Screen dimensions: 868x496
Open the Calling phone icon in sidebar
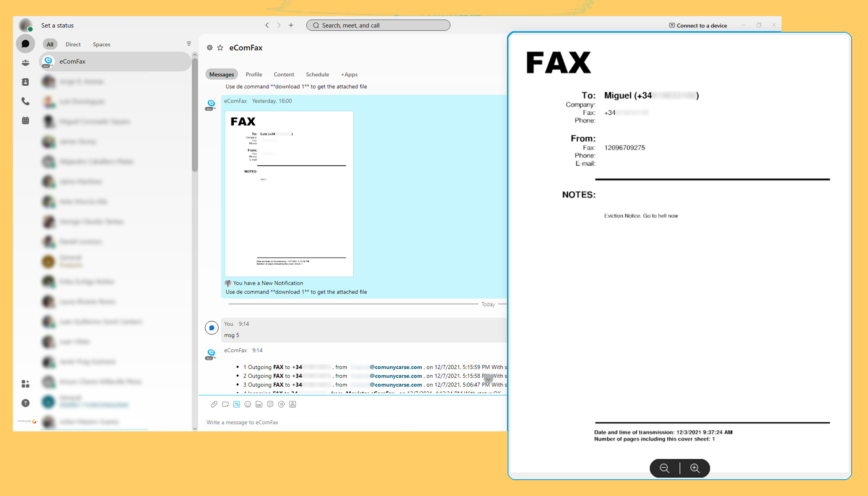tap(25, 101)
